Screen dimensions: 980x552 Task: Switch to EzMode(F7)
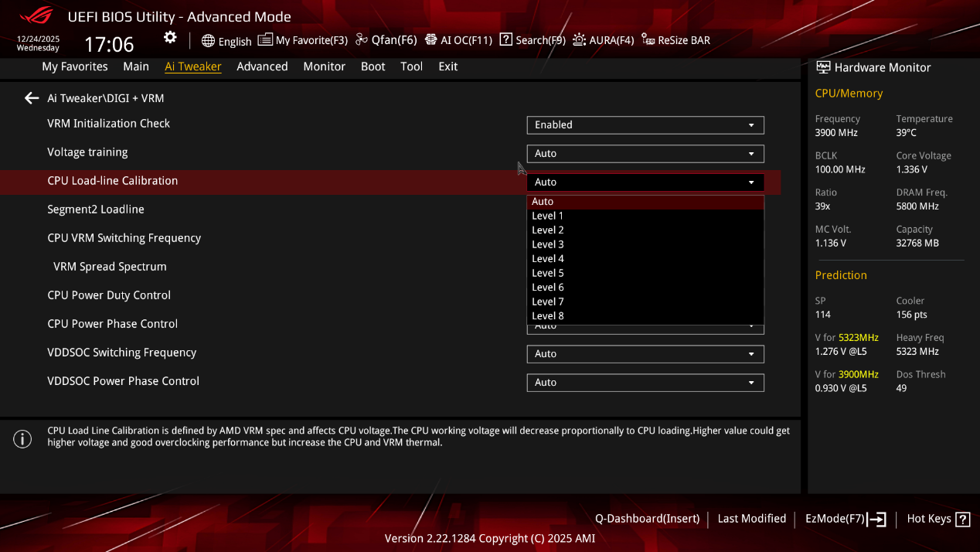pos(845,519)
